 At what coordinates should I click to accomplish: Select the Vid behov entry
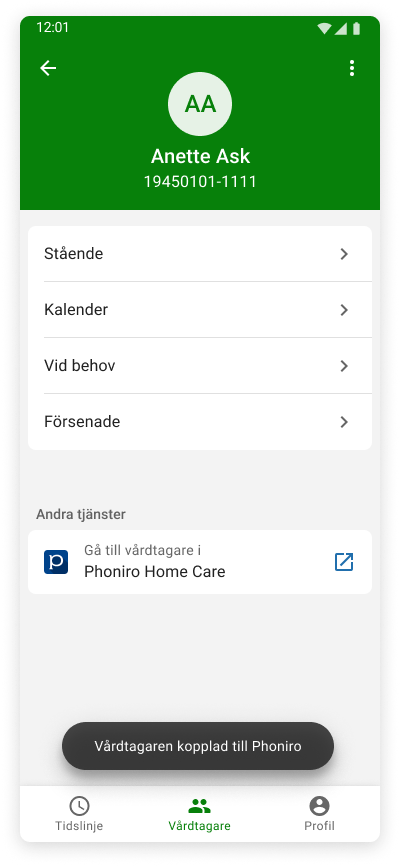(200, 366)
